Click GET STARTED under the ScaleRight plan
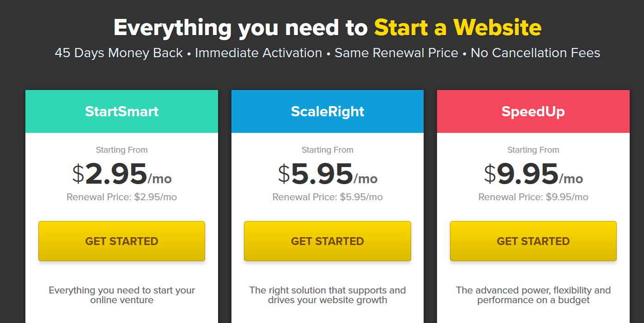The width and height of the screenshot is (644, 323). coord(328,241)
